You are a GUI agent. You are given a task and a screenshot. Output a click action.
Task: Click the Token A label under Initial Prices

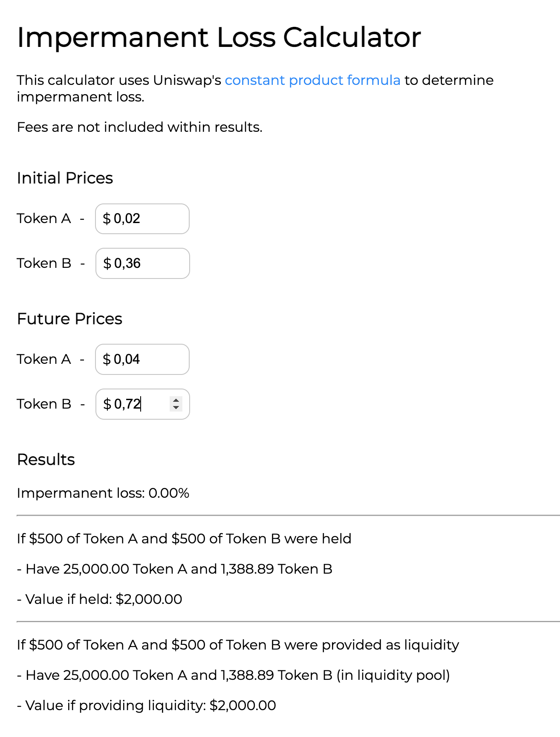(44, 218)
